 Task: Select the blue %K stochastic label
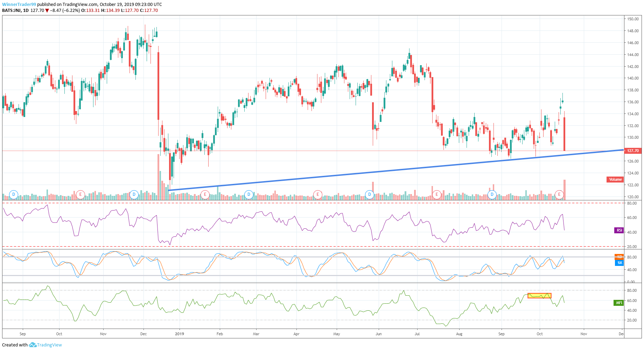pyautogui.click(x=619, y=262)
